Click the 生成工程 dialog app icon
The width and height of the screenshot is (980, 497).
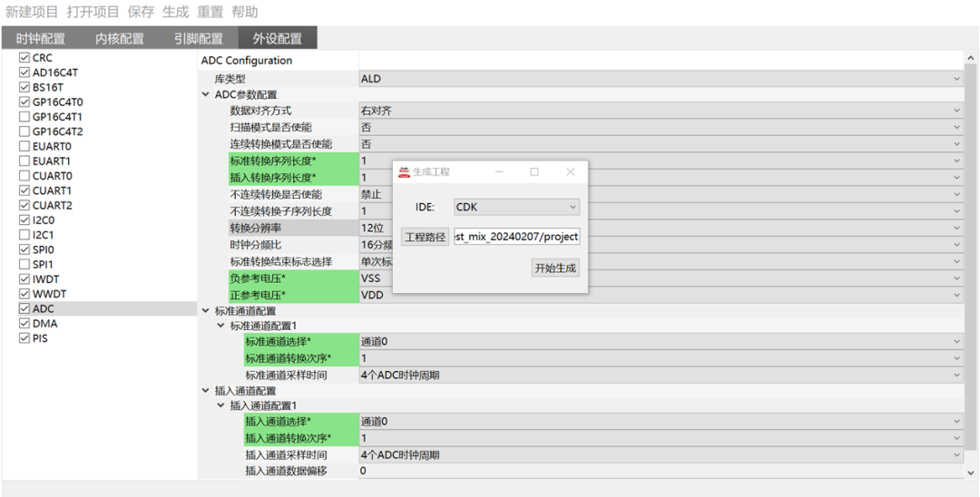[x=405, y=171]
